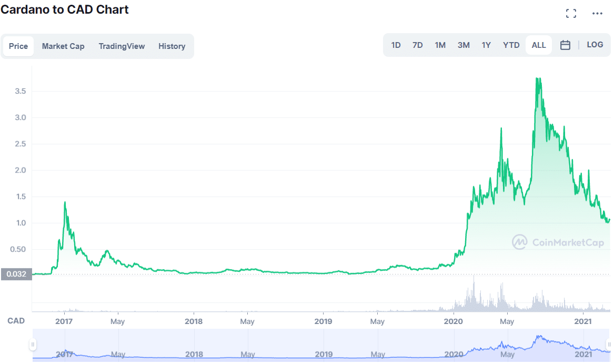Select the ALL time range
This screenshot has width=614, height=364.
pos(539,45)
